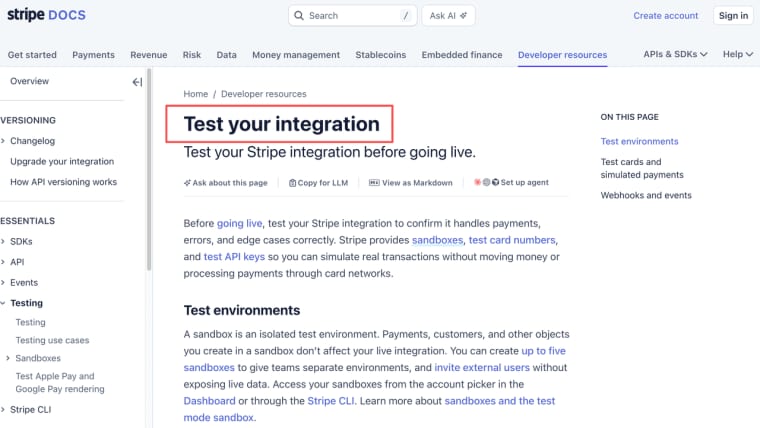This screenshot has width=760, height=428.
Task: Open the Get started tab
Action: click(x=32, y=55)
